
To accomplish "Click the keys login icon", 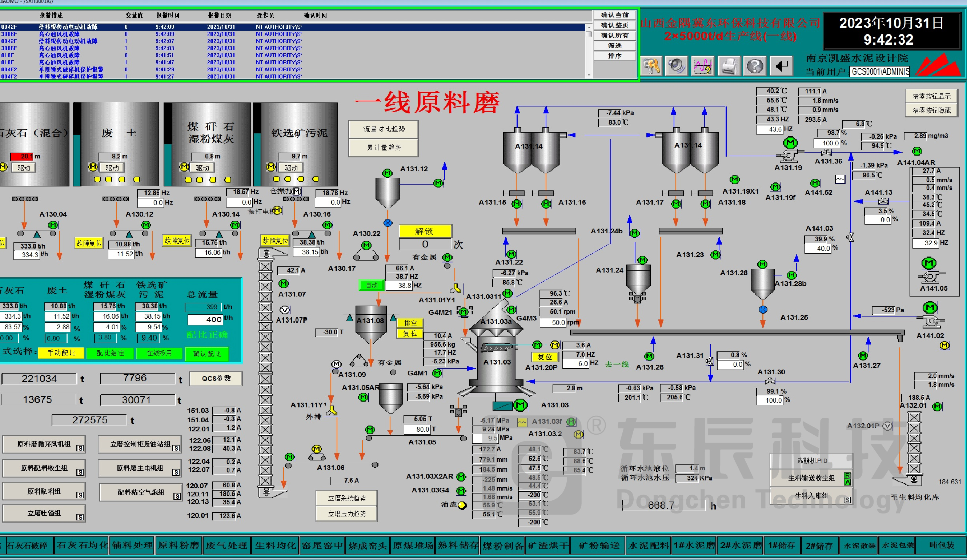I will pos(651,66).
